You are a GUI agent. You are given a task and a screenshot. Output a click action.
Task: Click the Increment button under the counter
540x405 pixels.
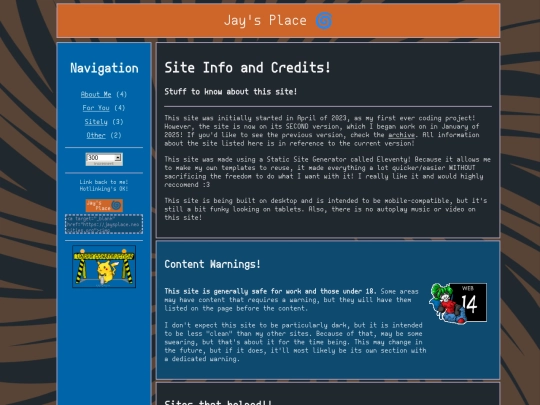(104, 164)
